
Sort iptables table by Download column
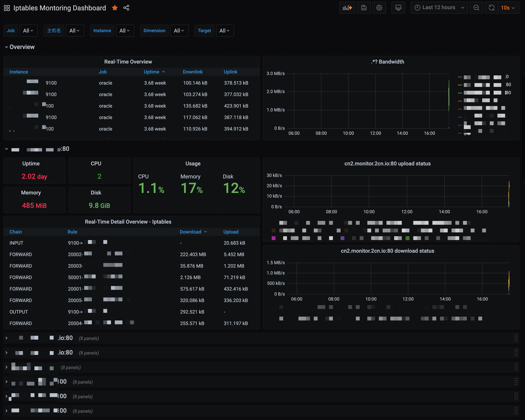coord(190,232)
